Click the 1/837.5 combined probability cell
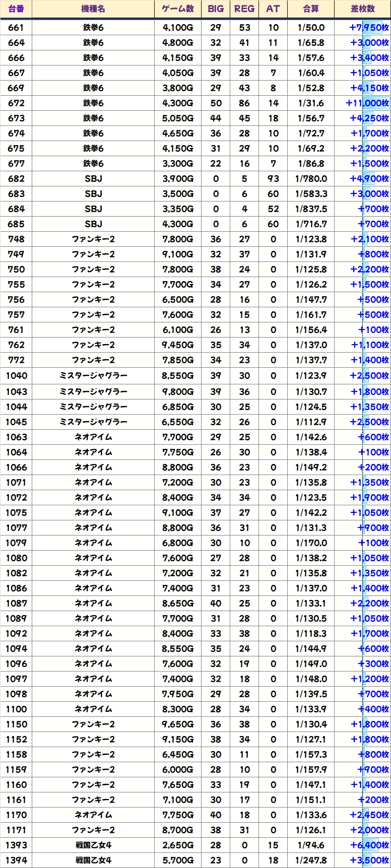 click(311, 209)
